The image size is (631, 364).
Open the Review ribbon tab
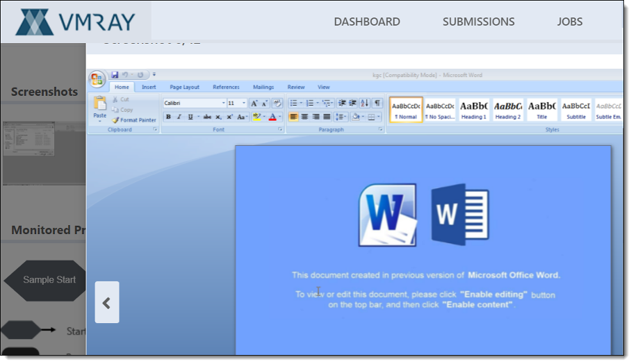click(x=296, y=87)
